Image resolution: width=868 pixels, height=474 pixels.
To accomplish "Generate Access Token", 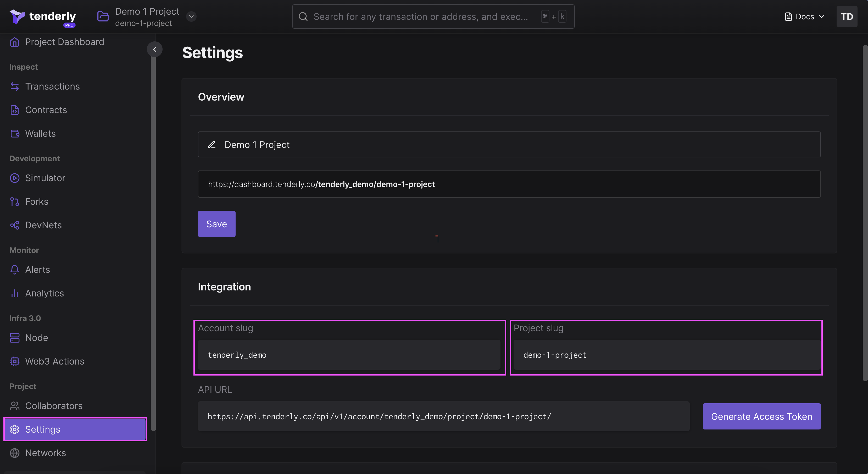I will pos(761,416).
